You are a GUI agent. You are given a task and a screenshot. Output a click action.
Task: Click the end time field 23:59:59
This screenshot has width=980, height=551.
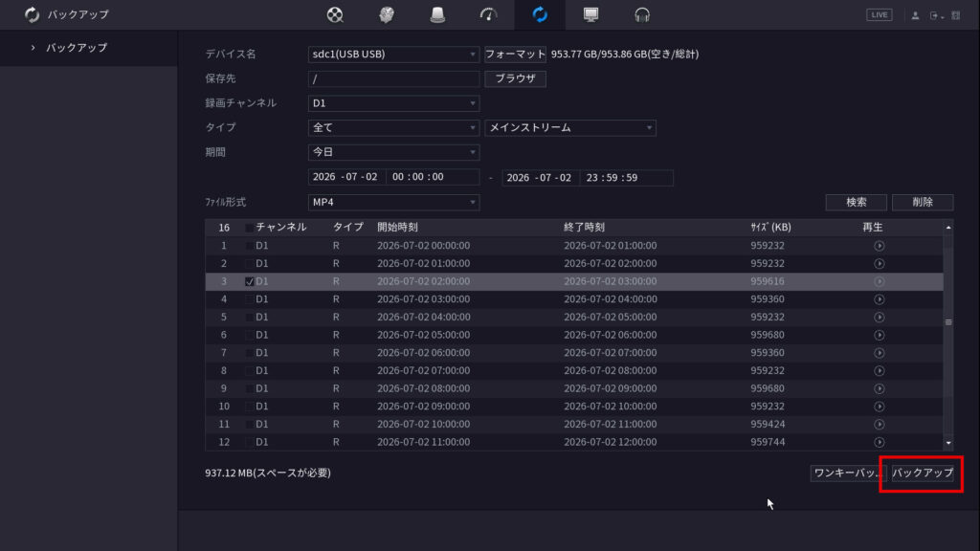tap(626, 177)
